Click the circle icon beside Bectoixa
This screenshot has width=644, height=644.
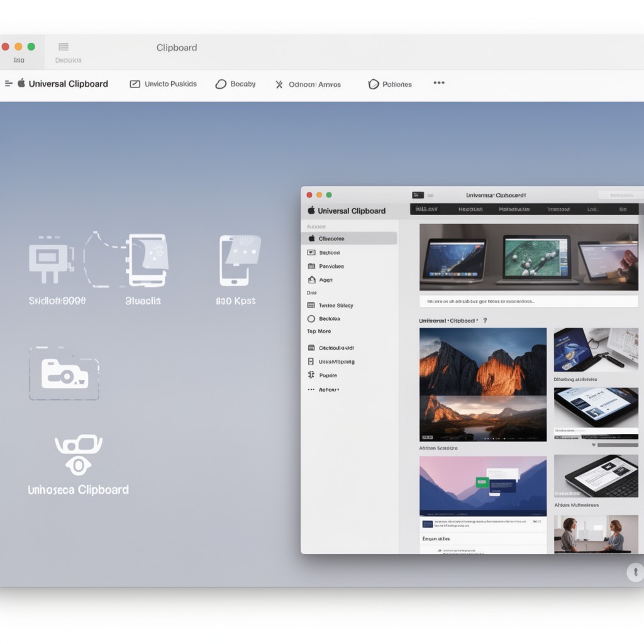tap(311, 319)
